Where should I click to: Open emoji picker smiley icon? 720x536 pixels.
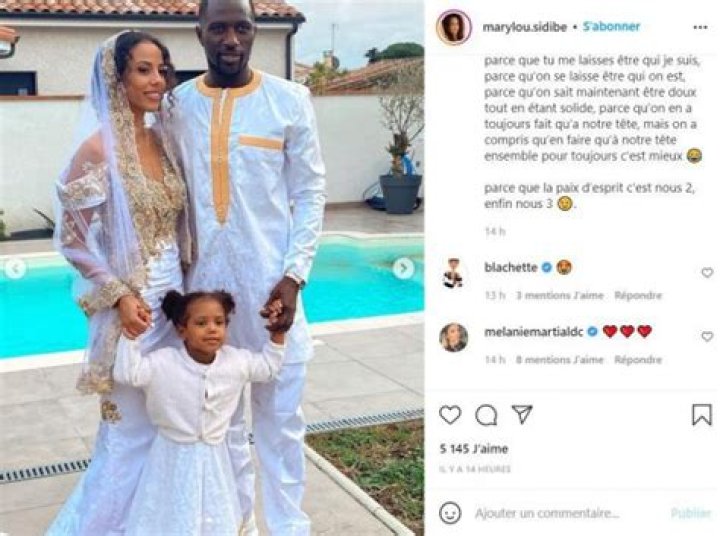(x=450, y=513)
